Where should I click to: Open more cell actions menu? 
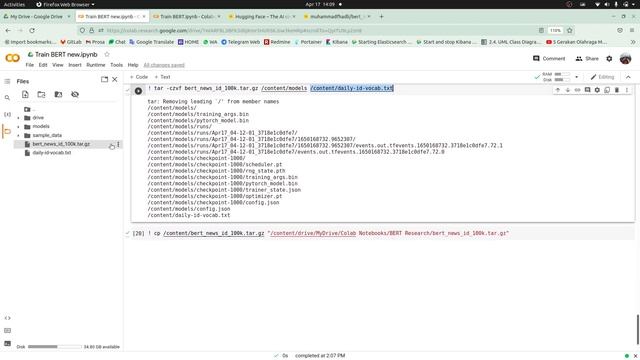(627, 90)
